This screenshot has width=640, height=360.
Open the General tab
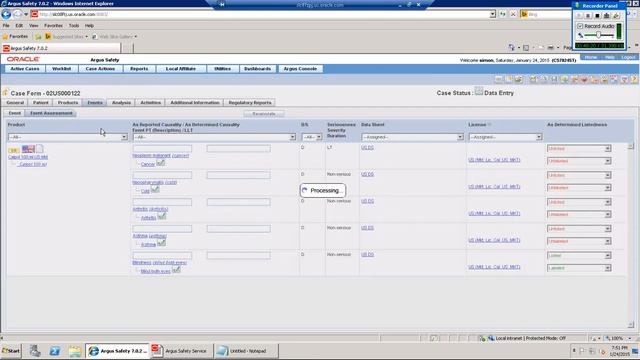coord(15,102)
